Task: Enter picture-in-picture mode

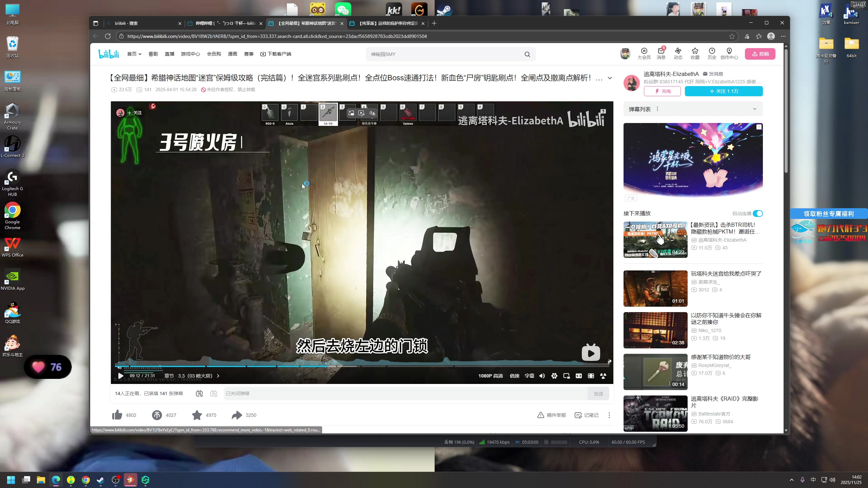Action: click(x=567, y=376)
